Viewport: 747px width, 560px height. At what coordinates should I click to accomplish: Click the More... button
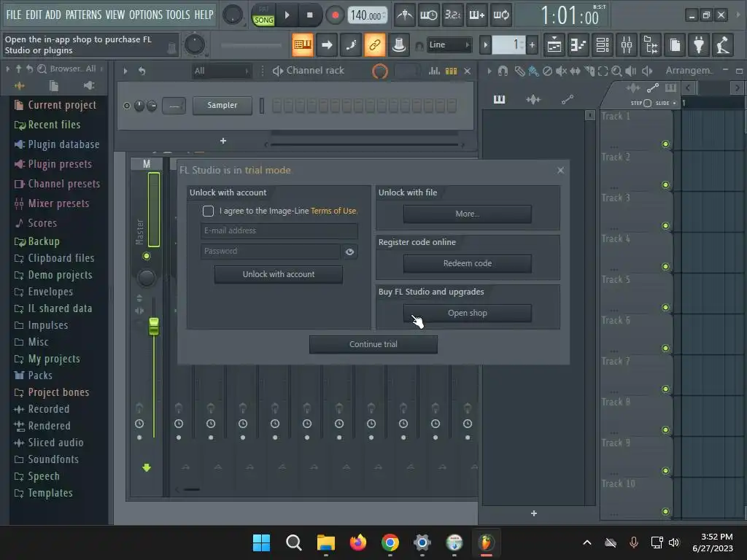pyautogui.click(x=467, y=214)
